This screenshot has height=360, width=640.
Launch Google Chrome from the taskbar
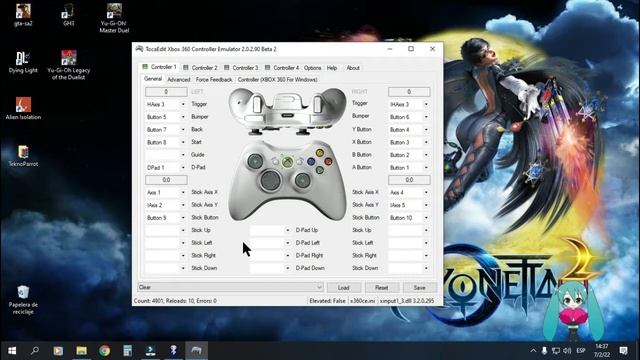tap(104, 351)
